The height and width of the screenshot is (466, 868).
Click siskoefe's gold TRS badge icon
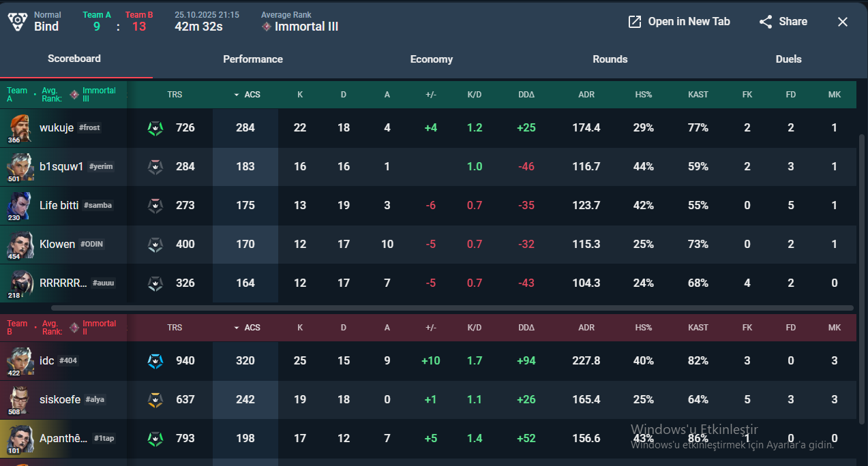[155, 399]
